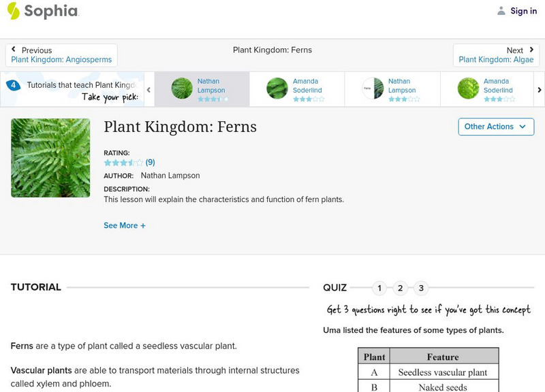
Task: Click the carousel left arrow
Action: (149, 89)
